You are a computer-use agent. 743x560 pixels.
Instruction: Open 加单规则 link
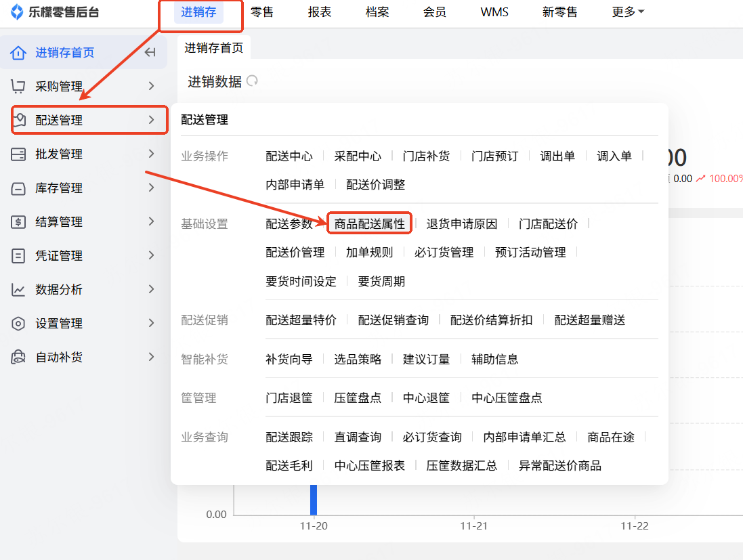(369, 252)
